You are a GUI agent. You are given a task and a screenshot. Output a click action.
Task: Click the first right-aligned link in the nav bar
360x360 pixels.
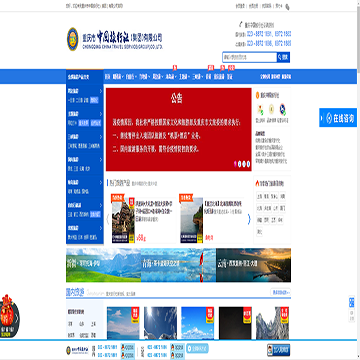click(x=265, y=77)
